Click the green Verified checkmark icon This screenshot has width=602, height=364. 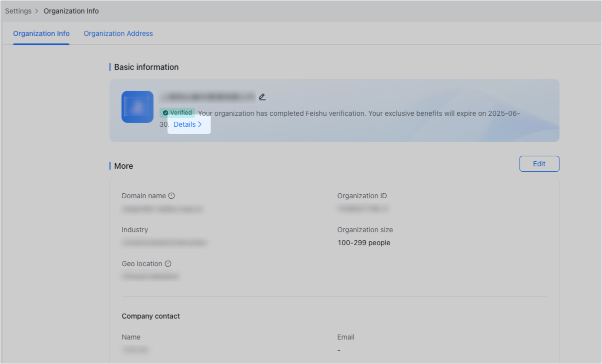[165, 113]
